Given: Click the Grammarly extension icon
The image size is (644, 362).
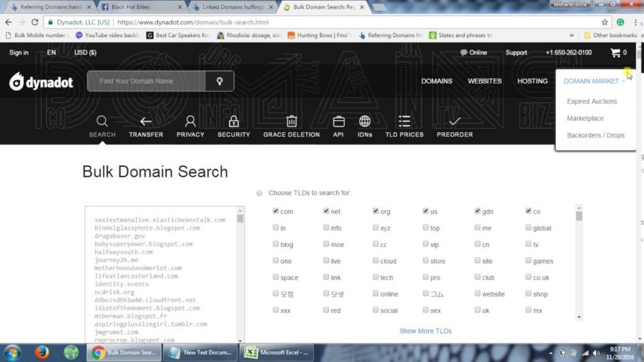Looking at the screenshot, I should (x=621, y=22).
